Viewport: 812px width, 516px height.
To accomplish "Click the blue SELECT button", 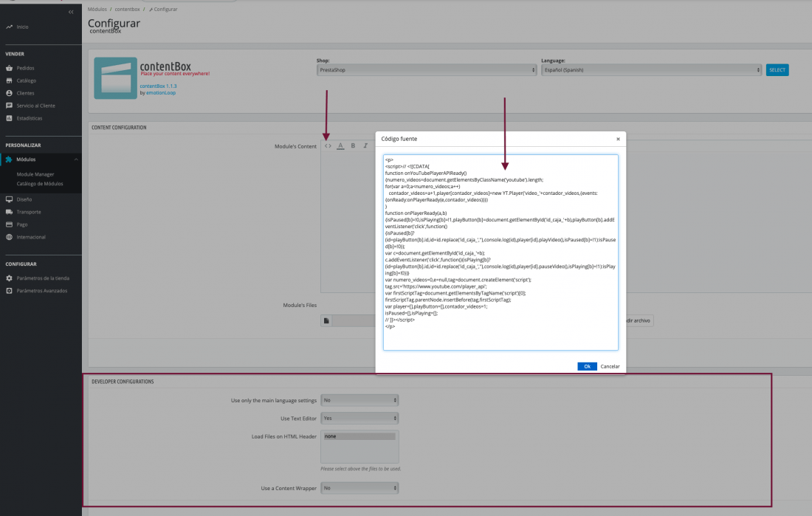I will [777, 70].
